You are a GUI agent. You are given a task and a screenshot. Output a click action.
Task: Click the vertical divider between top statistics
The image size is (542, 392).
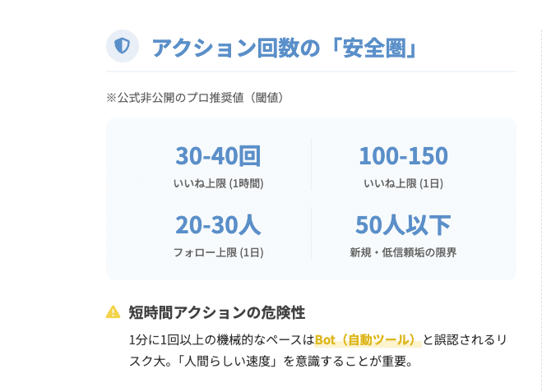[311, 164]
